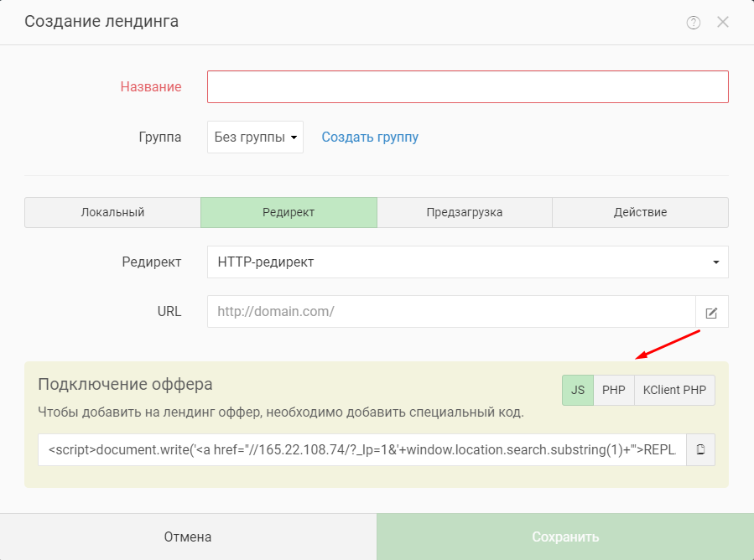This screenshot has width=754, height=560.
Task: Open the help question mark icon
Action: click(693, 22)
